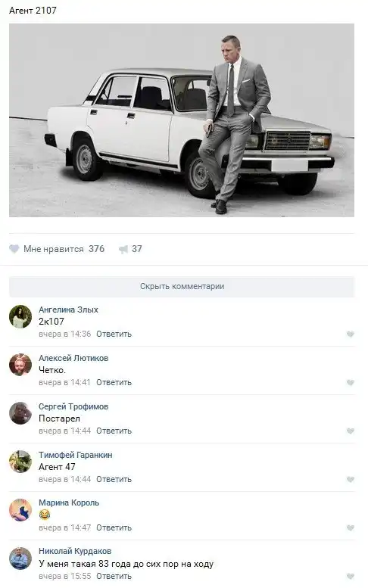This screenshot has height=588, width=368.
Task: Like Ангелина Злых's comment heart
Action: coord(351,334)
